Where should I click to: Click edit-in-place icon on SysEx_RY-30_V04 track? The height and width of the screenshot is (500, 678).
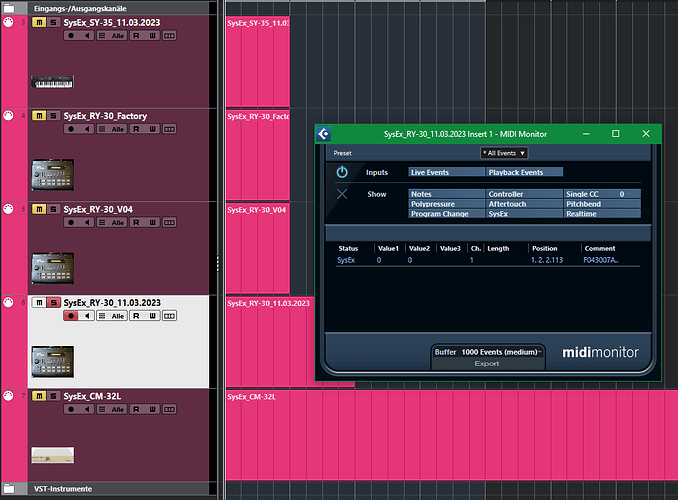(x=170, y=222)
